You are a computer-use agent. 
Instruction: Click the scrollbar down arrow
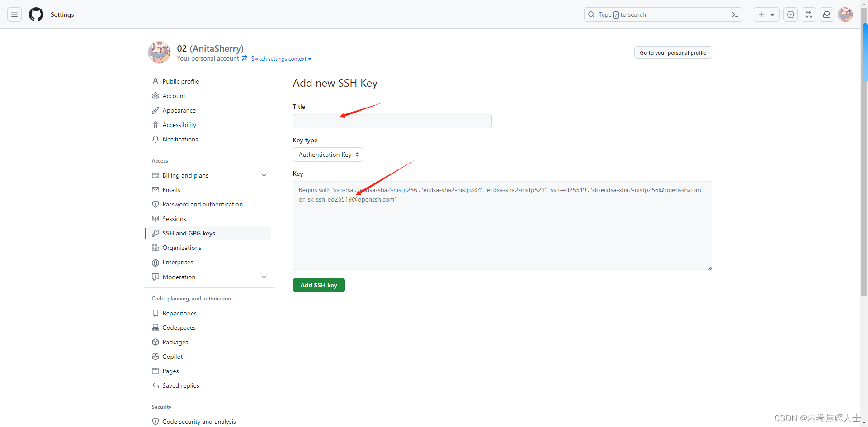864,423
